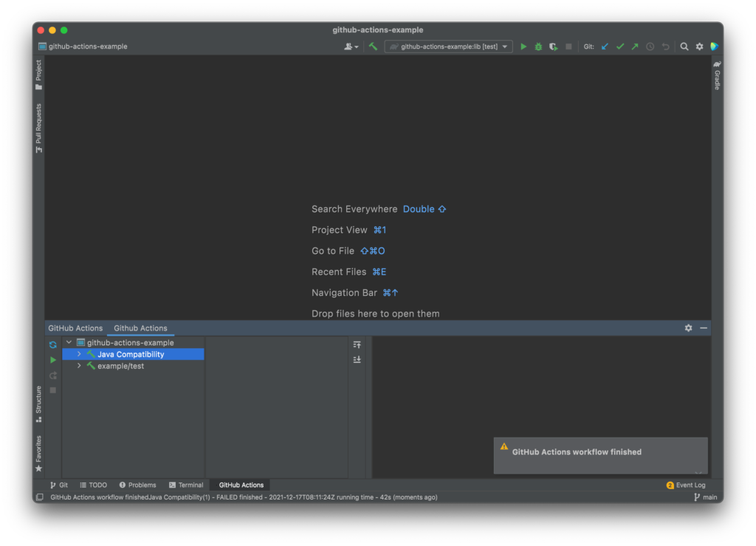The image size is (756, 546).
Task: Collapse the github-actions-example root node
Action: click(x=69, y=342)
